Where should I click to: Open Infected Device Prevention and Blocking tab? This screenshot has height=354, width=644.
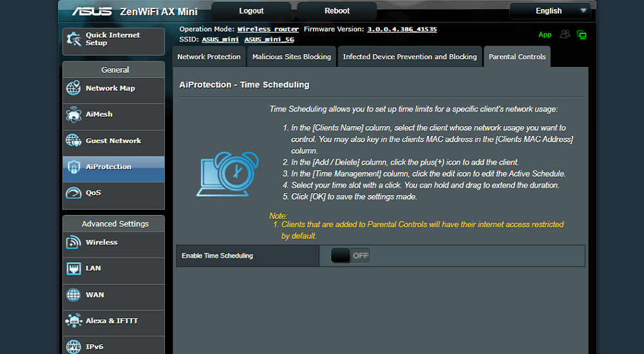point(410,57)
